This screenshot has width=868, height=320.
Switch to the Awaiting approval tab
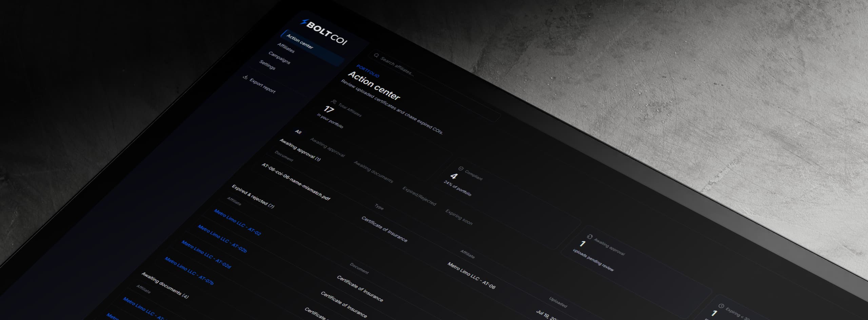tap(327, 147)
